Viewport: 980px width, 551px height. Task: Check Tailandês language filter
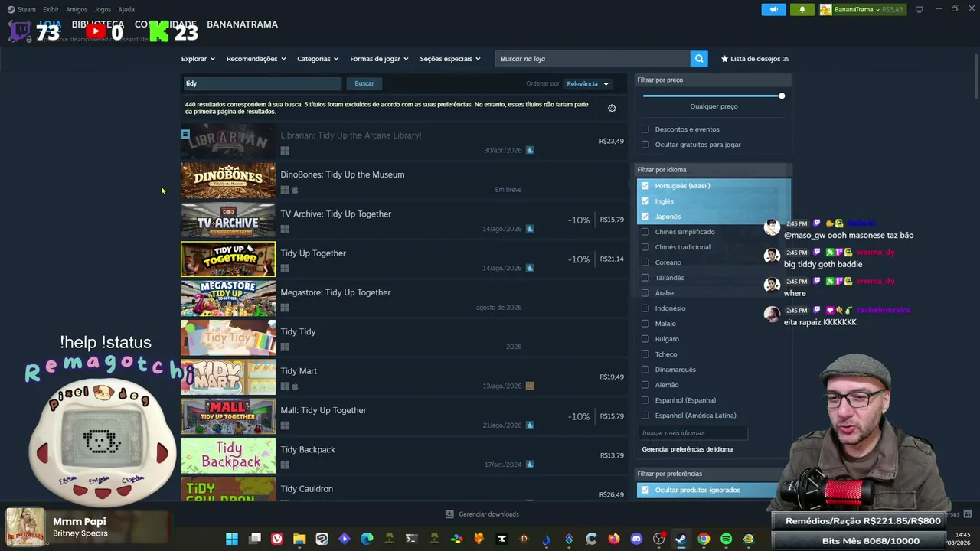point(645,278)
